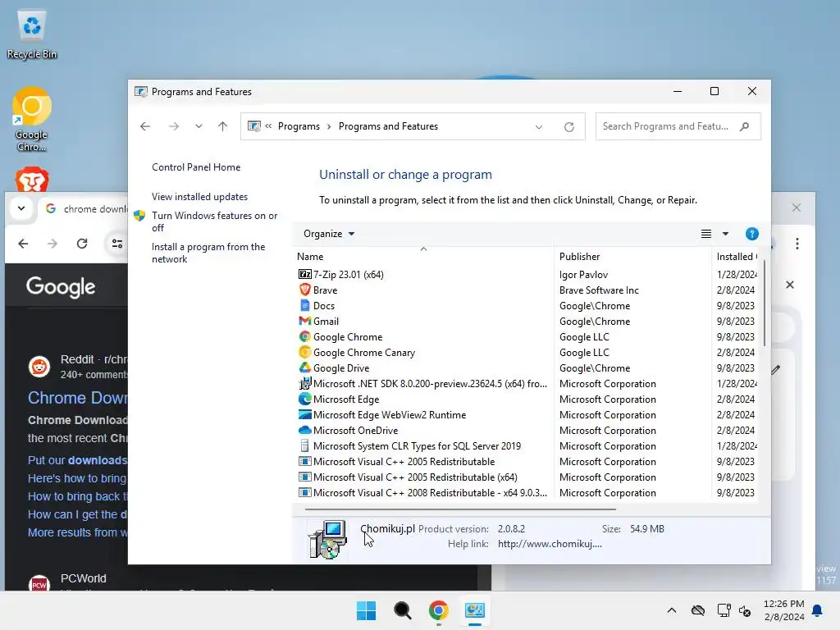This screenshot has width=840, height=630.
Task: Click the Brave lion icon in the program list
Action: [x=304, y=290]
